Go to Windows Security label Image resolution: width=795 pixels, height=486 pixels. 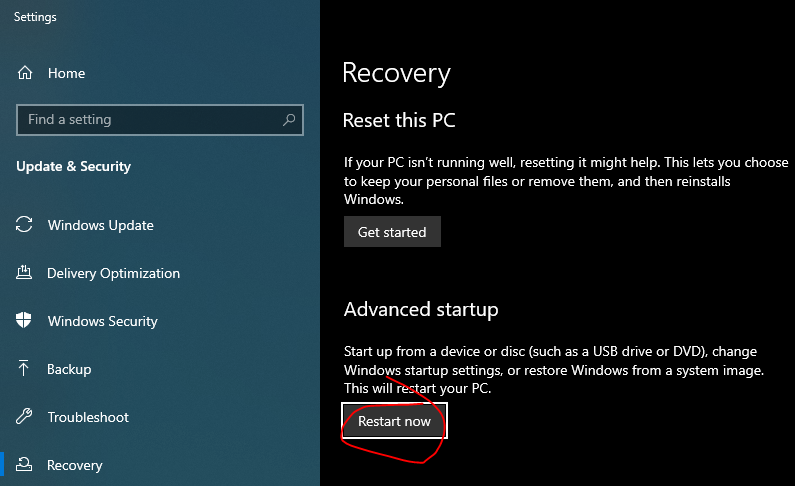(x=102, y=321)
